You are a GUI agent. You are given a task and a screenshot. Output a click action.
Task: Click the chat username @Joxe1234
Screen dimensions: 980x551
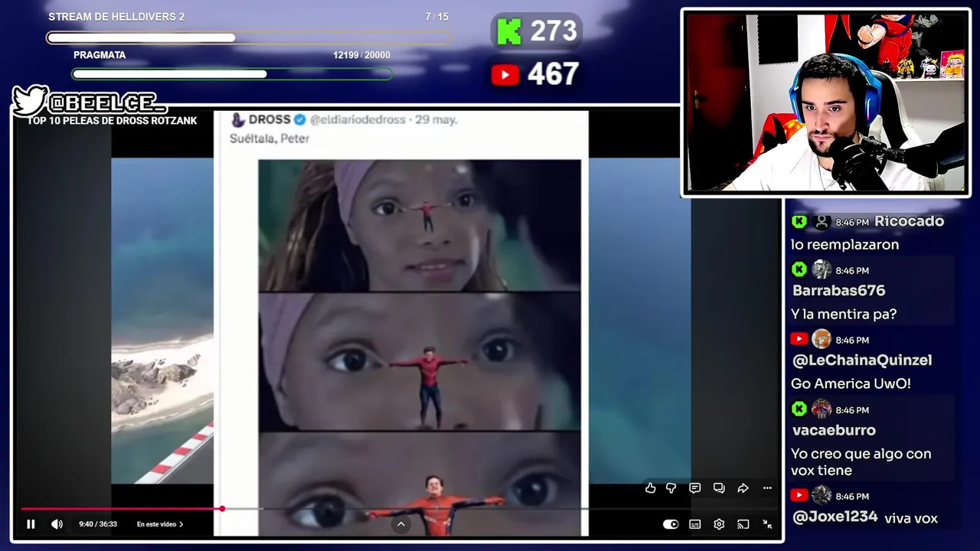(x=835, y=517)
